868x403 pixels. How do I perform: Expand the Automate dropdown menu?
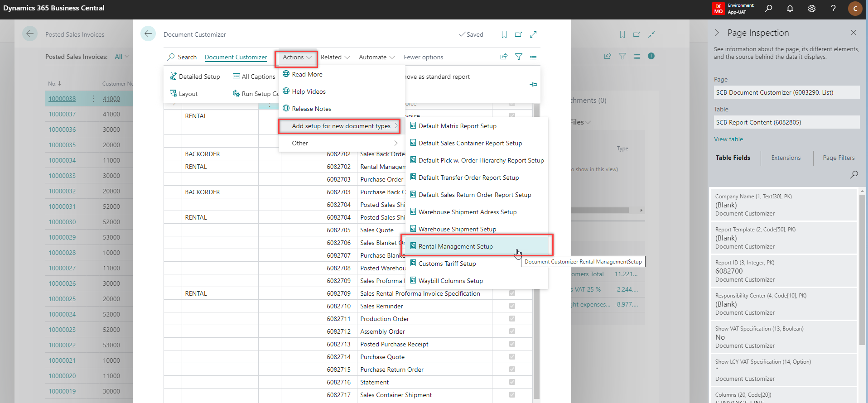(376, 57)
